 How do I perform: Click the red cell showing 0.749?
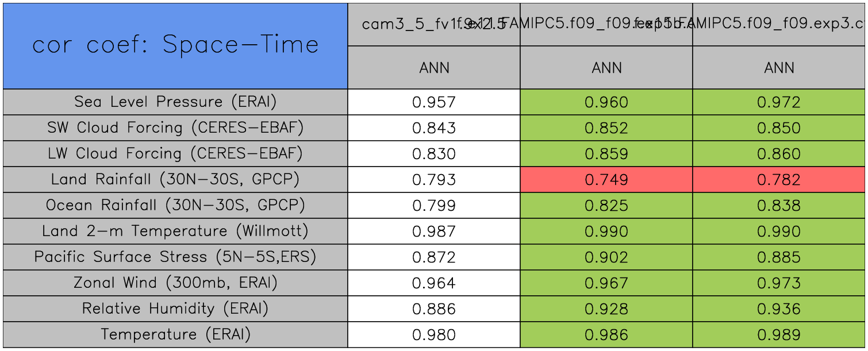[606, 180]
